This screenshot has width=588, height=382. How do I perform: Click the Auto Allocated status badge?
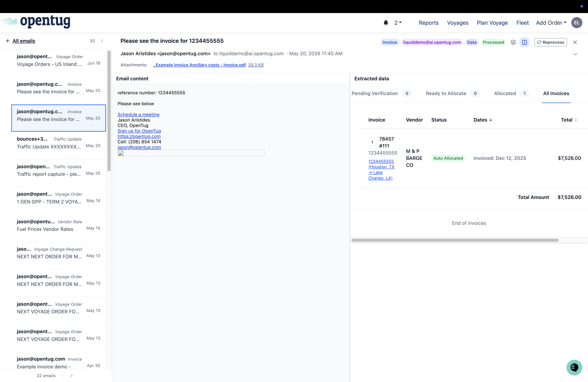(x=448, y=158)
